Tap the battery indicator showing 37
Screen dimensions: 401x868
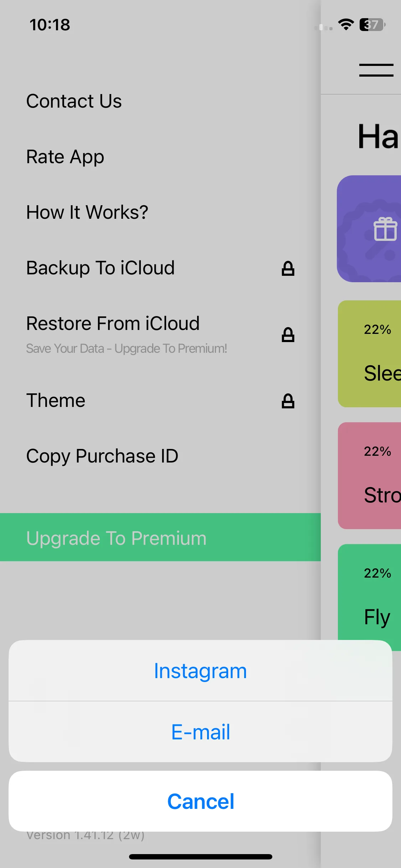pos(372,25)
